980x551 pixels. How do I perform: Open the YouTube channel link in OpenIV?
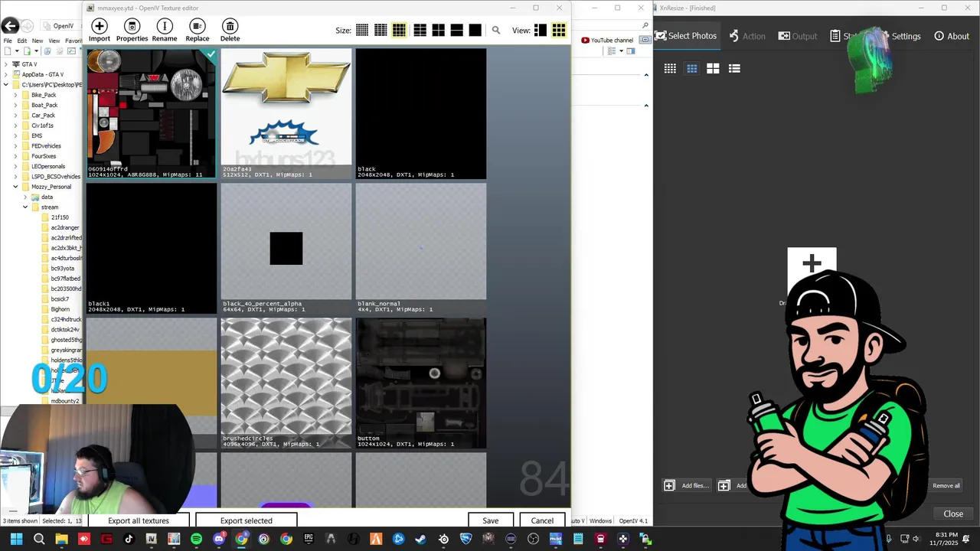pos(607,41)
